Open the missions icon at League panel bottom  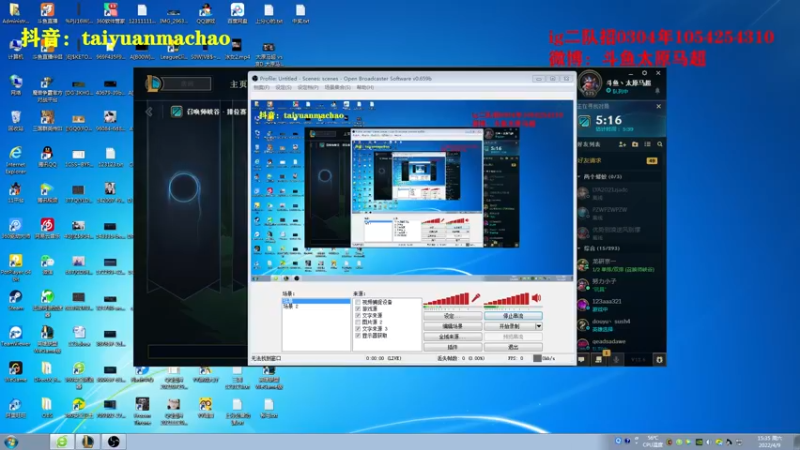click(x=598, y=360)
